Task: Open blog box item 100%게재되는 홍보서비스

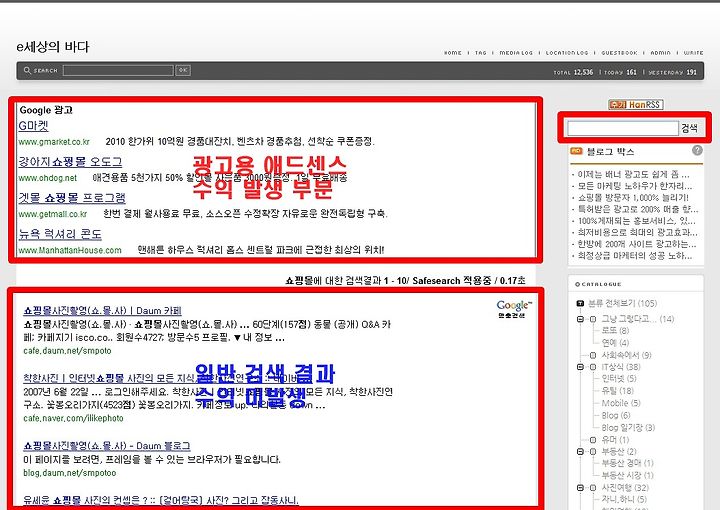Action: pyautogui.click(x=636, y=221)
